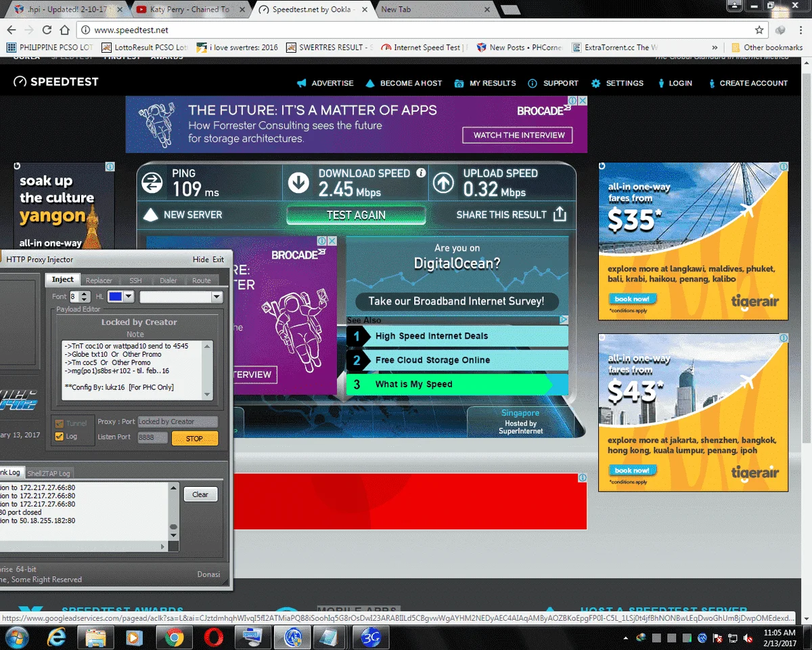Toggle the Tunnel checkbox

point(59,423)
